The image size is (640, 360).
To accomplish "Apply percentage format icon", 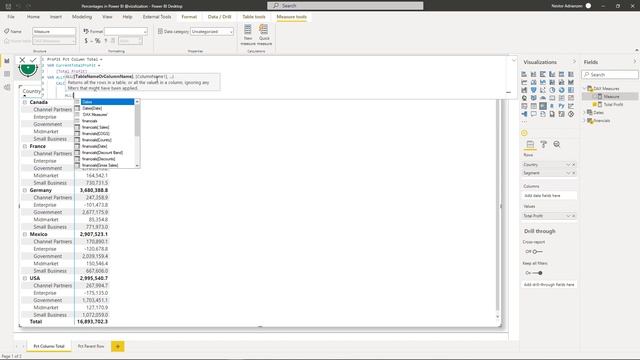I will coord(97,41).
